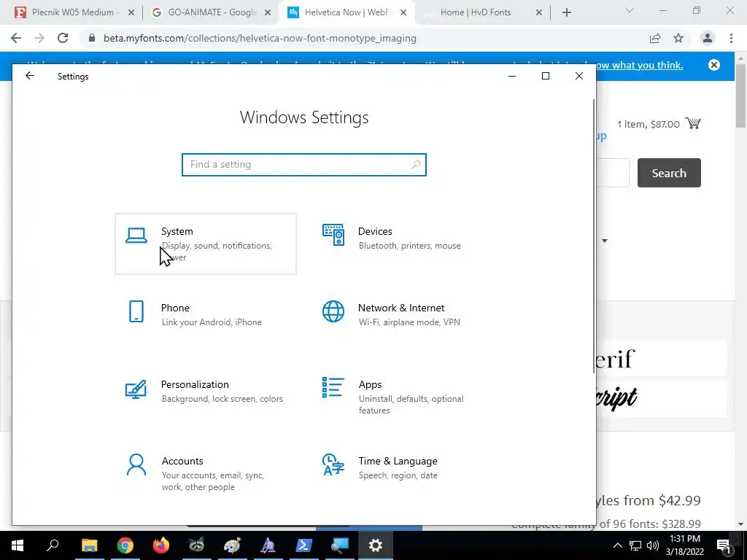This screenshot has height=560, width=747.
Task: Open Chrome profile avatar icon
Action: coord(708,38)
